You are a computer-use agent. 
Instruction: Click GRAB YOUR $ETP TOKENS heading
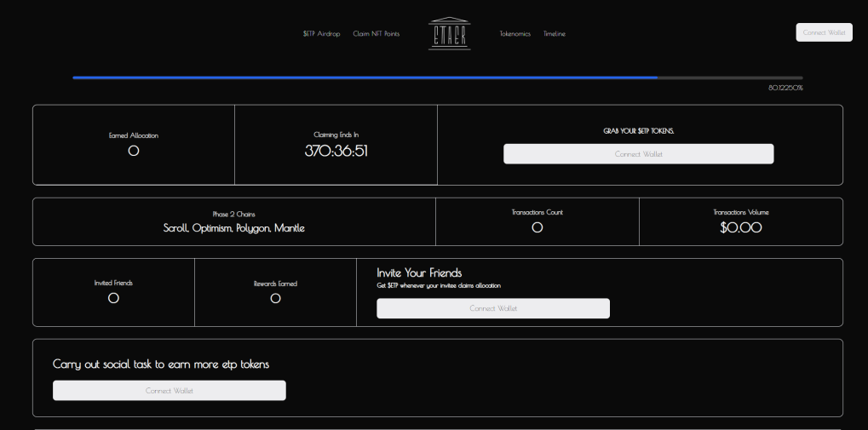(x=638, y=131)
